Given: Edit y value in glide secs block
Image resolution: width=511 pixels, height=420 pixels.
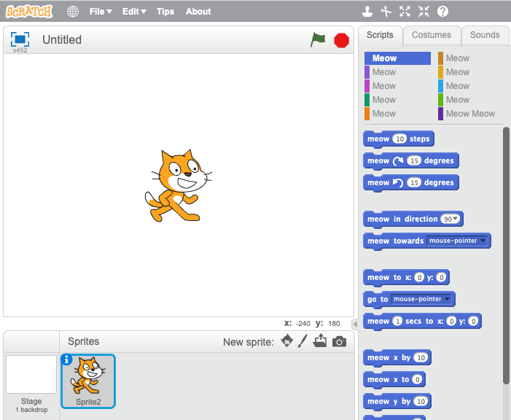Looking at the screenshot, I should (473, 321).
